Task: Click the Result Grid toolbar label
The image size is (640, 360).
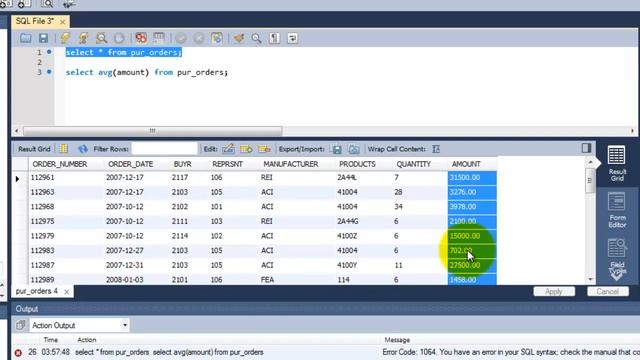Action: (34, 149)
